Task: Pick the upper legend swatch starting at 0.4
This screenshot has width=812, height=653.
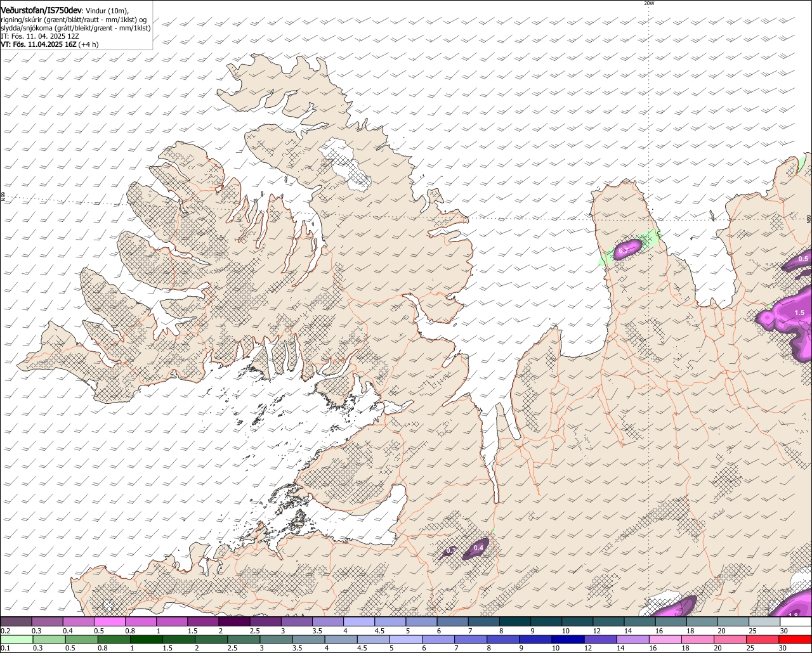Action: coord(78,622)
